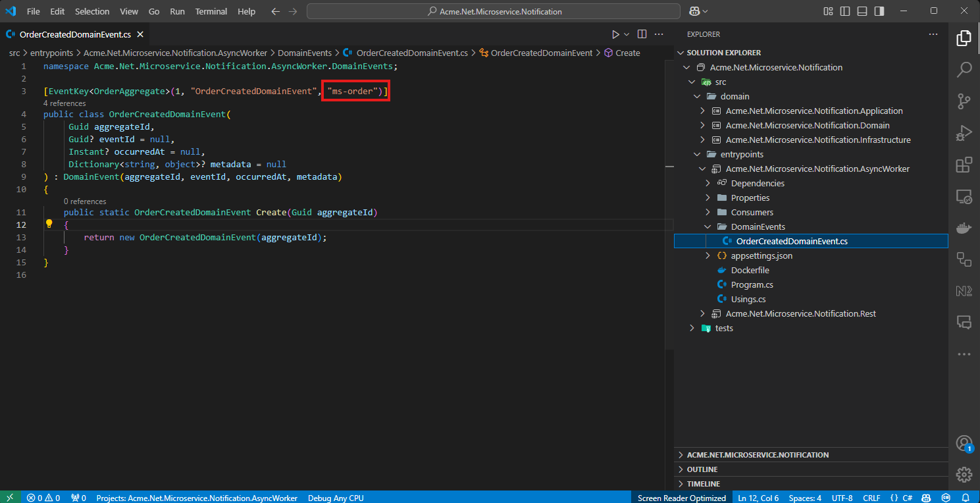Change indentation via Spaces: 4
The height and width of the screenshot is (503, 980).
click(x=805, y=498)
